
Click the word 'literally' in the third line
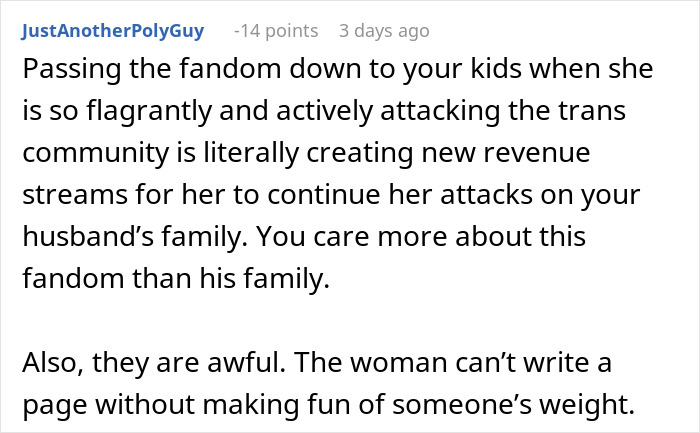pyautogui.click(x=251, y=153)
